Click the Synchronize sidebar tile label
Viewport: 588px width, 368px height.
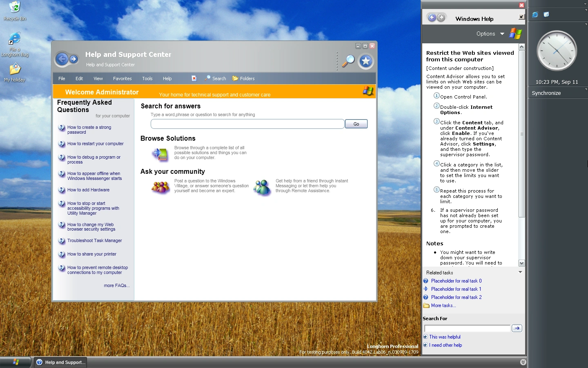tap(546, 93)
